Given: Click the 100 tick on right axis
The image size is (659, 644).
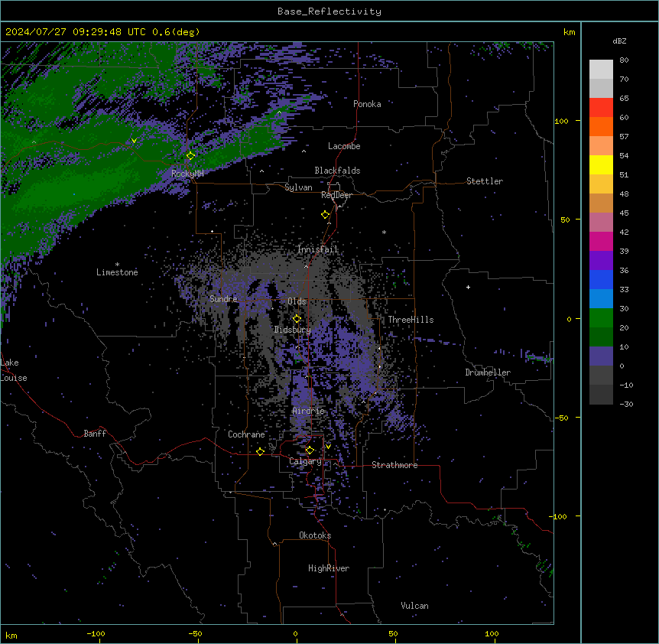Looking at the screenshot, I should (x=561, y=121).
